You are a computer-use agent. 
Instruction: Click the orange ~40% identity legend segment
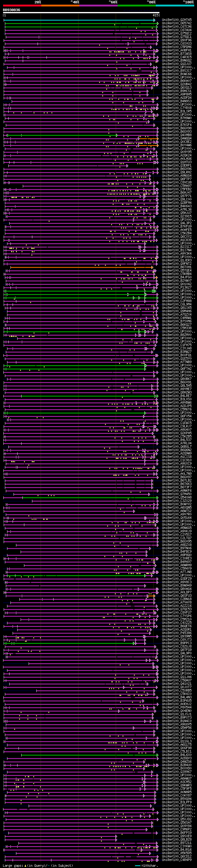(x=60, y=6)
